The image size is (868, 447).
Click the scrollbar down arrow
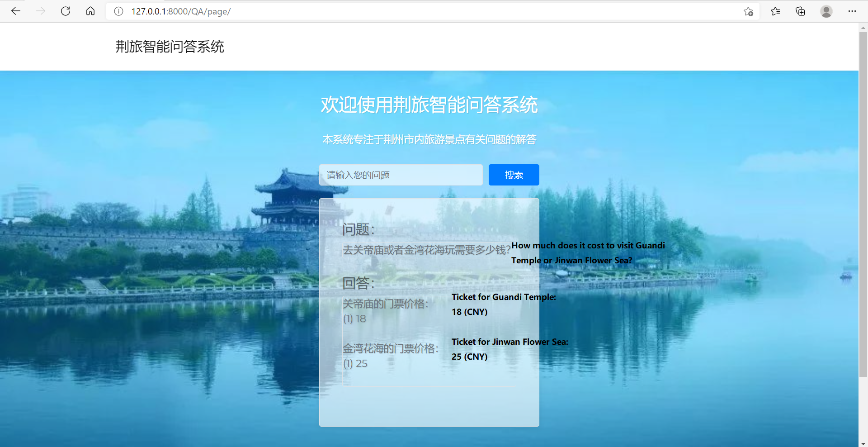click(x=863, y=443)
